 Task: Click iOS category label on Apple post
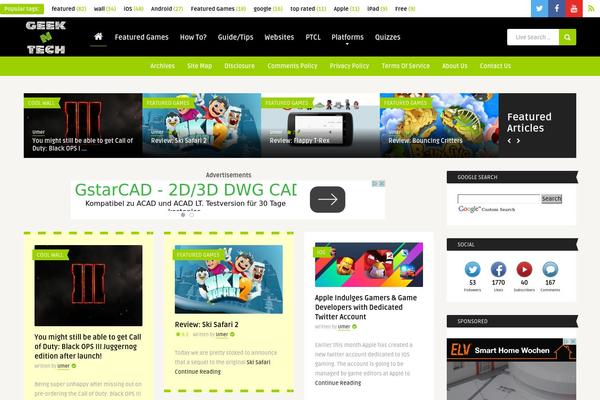pos(321,252)
